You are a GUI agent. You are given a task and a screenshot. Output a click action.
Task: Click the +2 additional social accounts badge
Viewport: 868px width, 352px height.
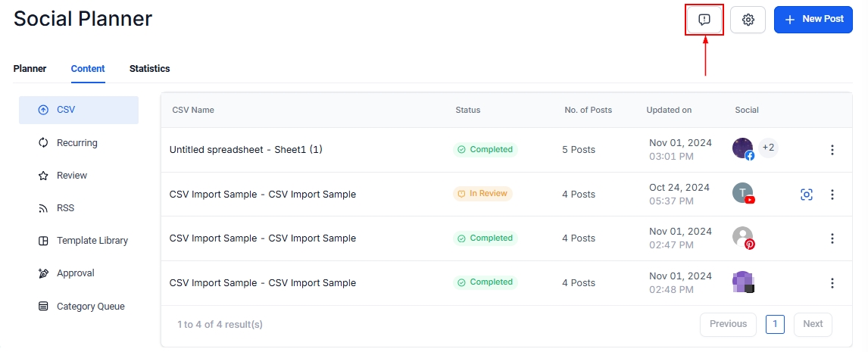[768, 148]
